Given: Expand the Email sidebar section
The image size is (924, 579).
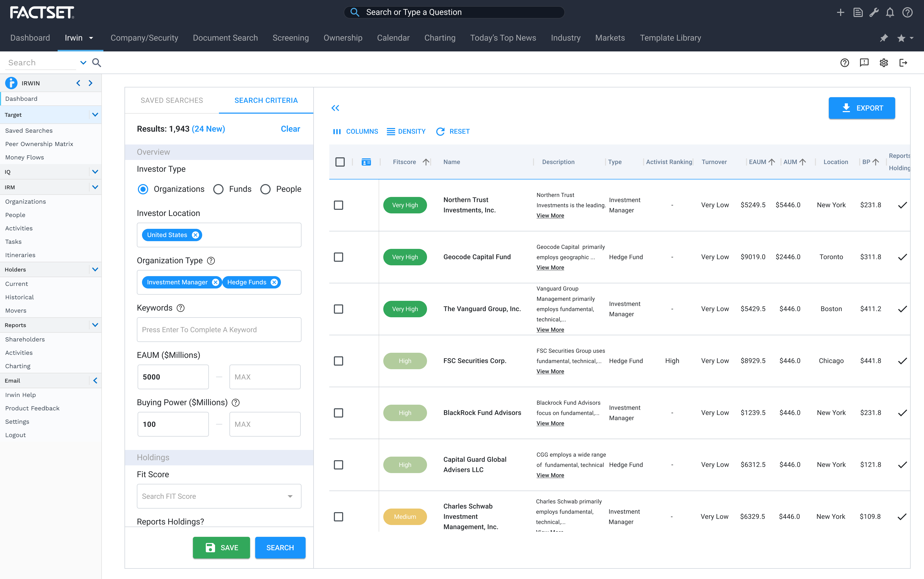Looking at the screenshot, I should click(95, 380).
